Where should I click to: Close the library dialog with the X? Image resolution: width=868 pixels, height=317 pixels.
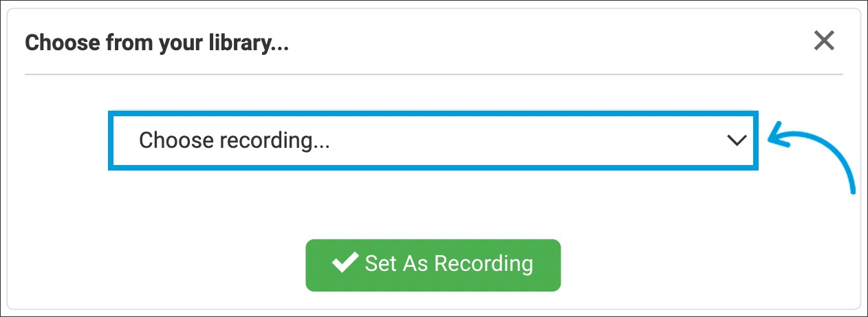(823, 41)
